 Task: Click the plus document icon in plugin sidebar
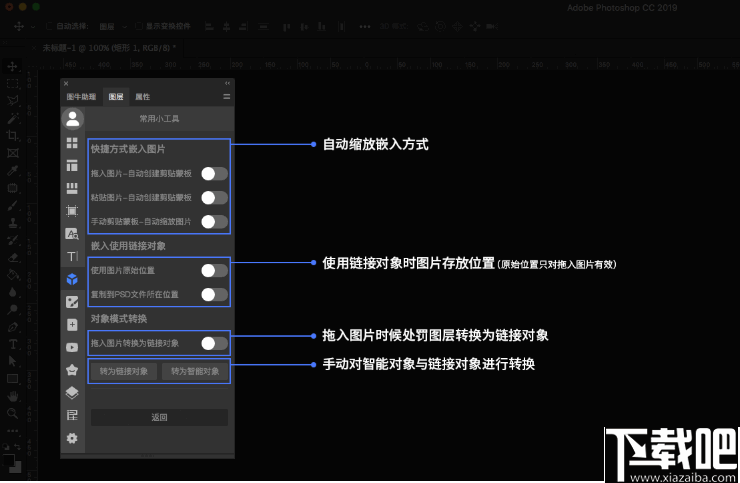72,325
